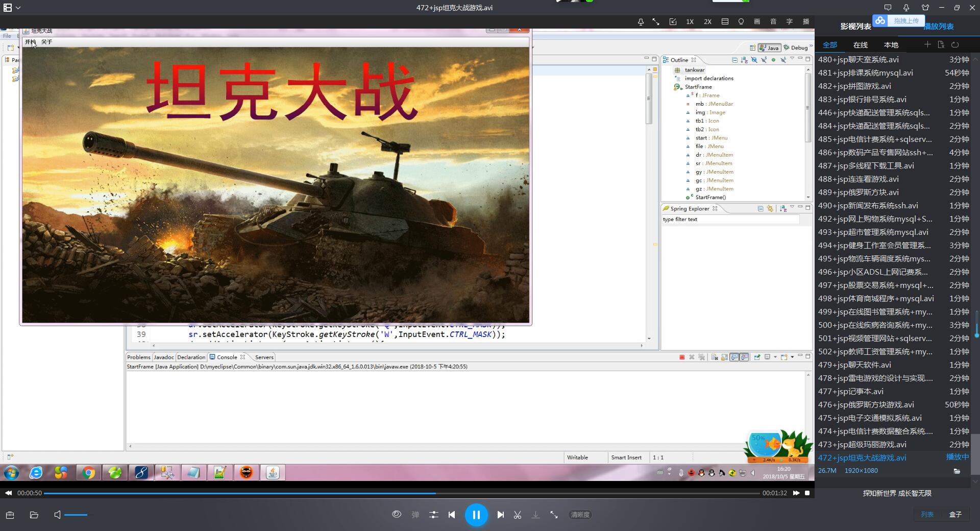Play 473+jsp超级玛丽游戏.avi from the playlist
Image resolution: width=980 pixels, height=531 pixels.
click(x=893, y=445)
